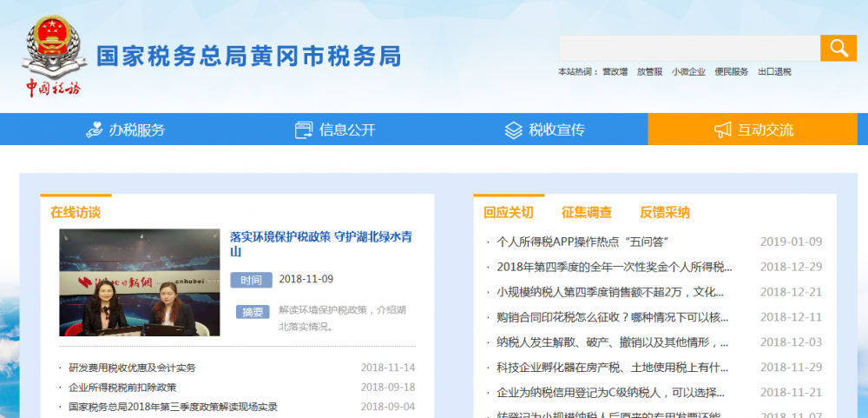The width and height of the screenshot is (868, 418).
Task: Click the 互动交流 megaphone icon
Action: [x=722, y=129]
